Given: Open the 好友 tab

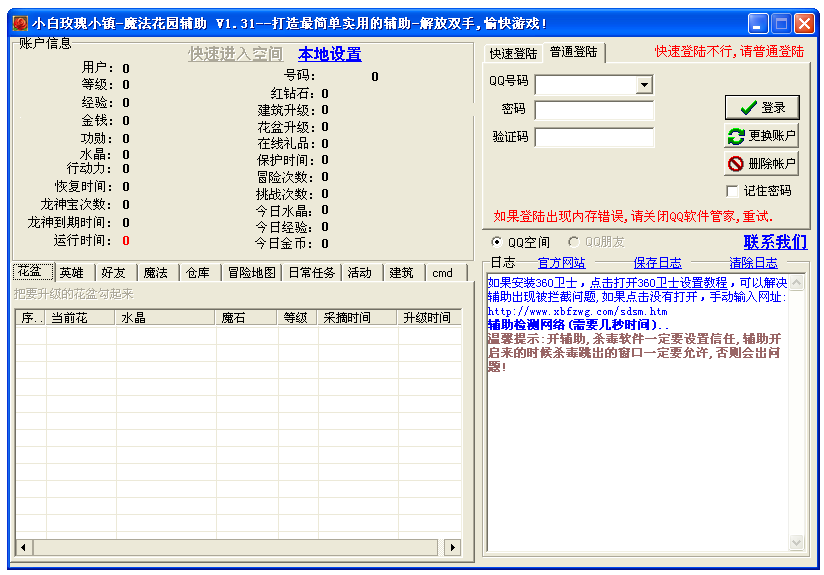Looking at the screenshot, I should pos(114,273).
